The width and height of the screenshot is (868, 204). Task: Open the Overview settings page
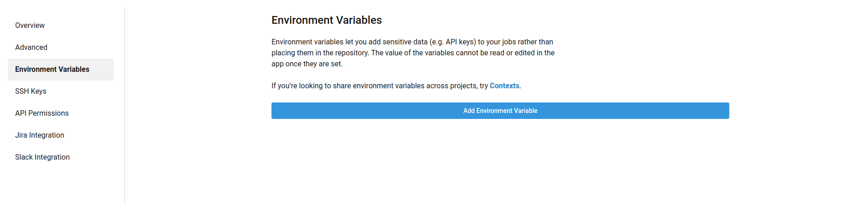tap(30, 26)
